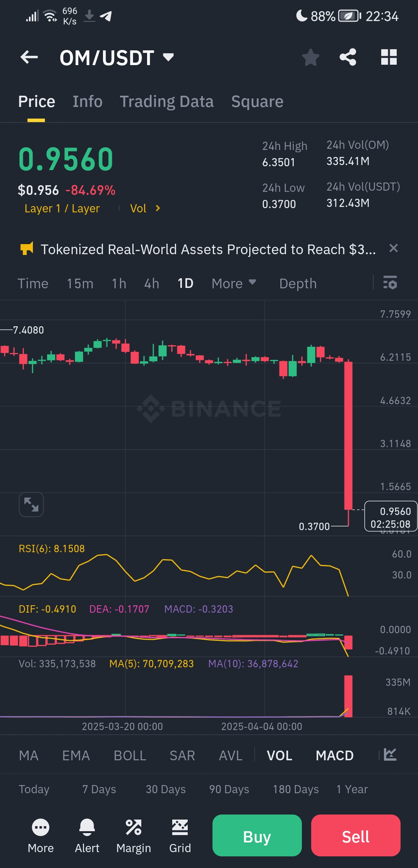Switch to the Trading Data tab
Viewport: 418px width, 868px height.
[x=166, y=102]
